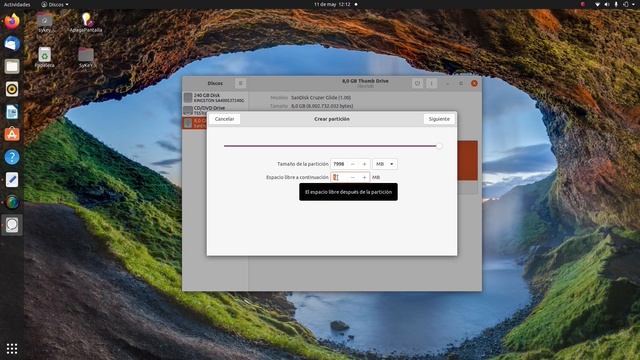This screenshot has height=360, width=640.
Task: Open the Discos sidebar hamburger menu
Action: [x=240, y=83]
